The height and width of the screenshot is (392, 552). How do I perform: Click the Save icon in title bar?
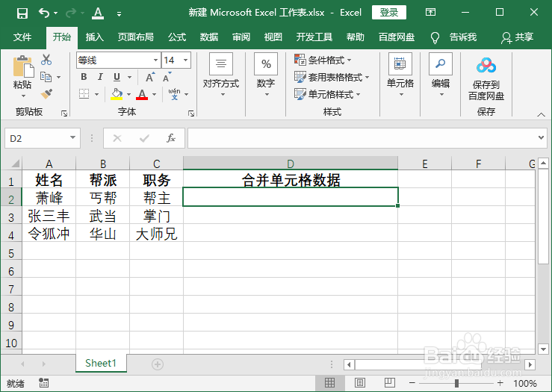[22, 13]
